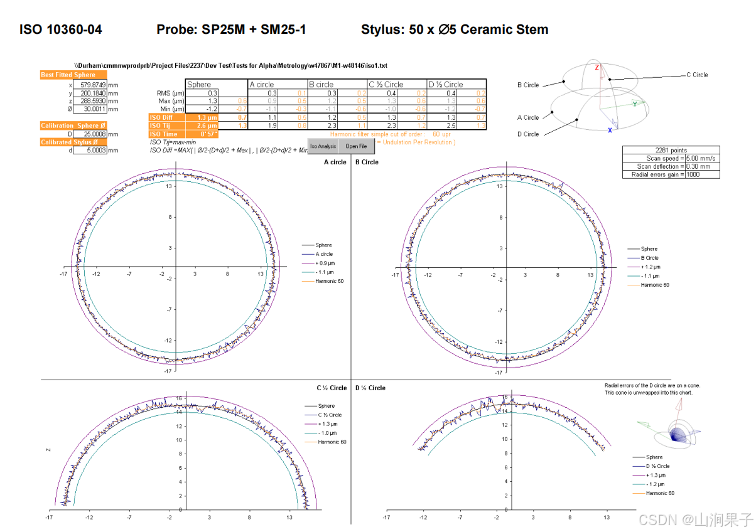The image size is (756, 532).
Task: Select the ISO Diff 1.3 µm result cell
Action: [x=202, y=117]
